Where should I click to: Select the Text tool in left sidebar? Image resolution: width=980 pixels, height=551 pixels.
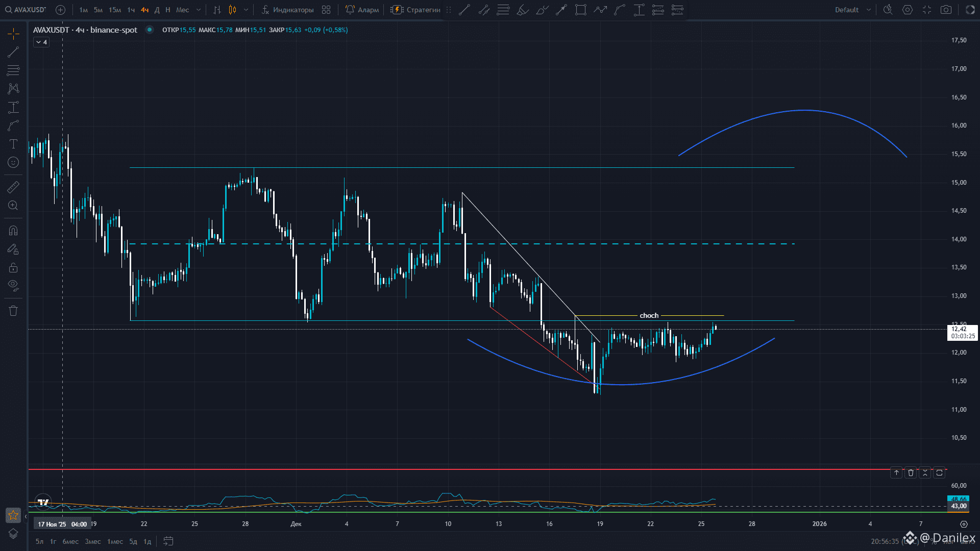13,144
